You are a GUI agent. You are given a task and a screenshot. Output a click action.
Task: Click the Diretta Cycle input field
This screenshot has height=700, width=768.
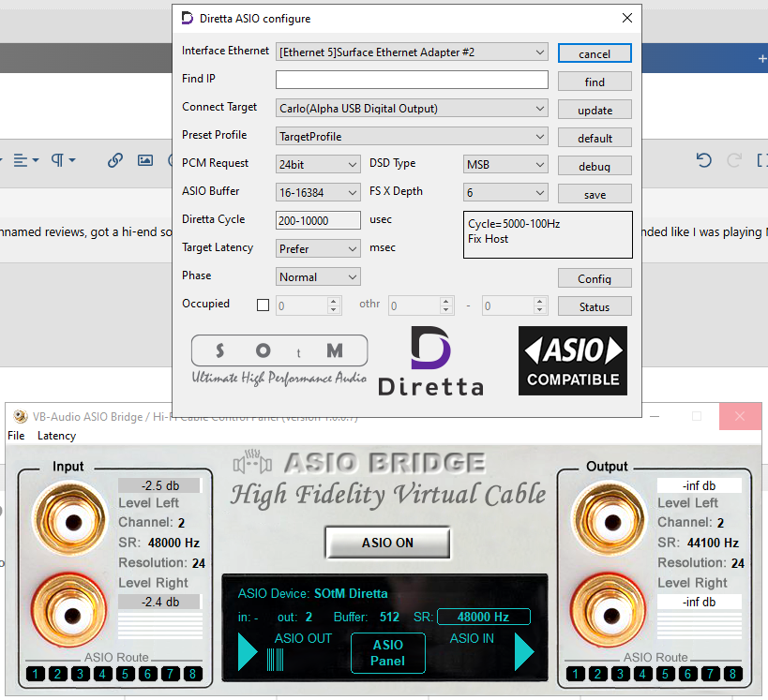tap(318, 220)
